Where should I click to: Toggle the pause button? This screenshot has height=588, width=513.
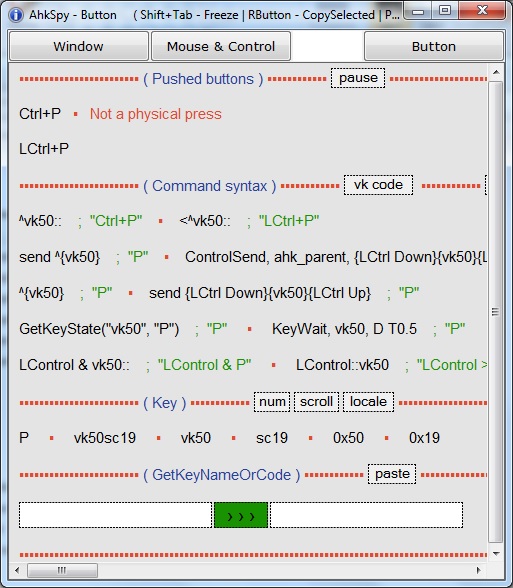[358, 78]
